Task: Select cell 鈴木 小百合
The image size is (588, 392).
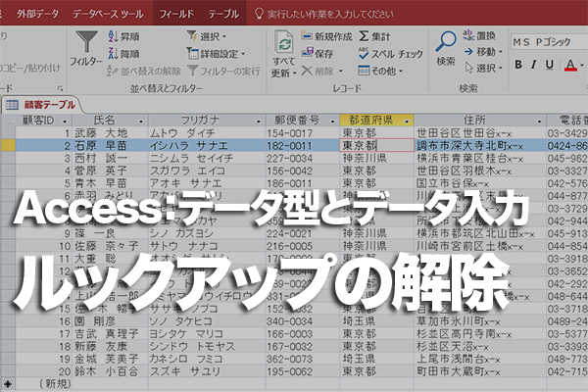Action: click(110, 371)
